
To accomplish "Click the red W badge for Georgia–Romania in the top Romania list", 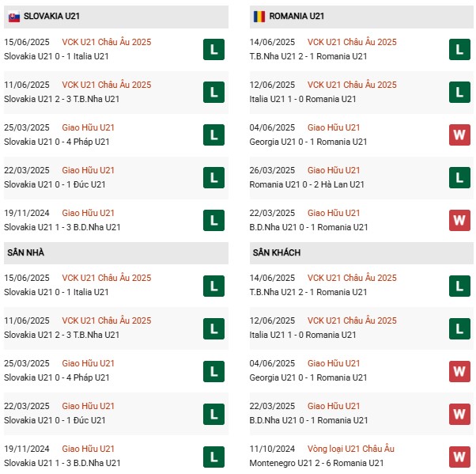I will [x=459, y=135].
